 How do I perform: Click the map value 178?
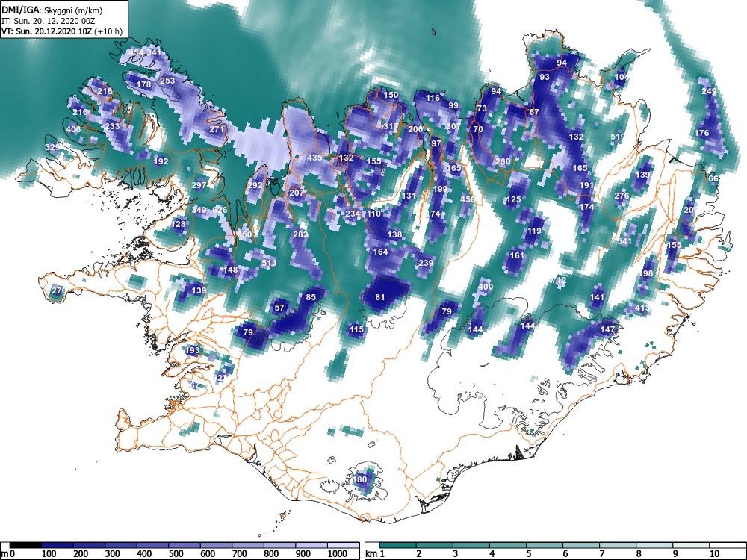click(144, 85)
